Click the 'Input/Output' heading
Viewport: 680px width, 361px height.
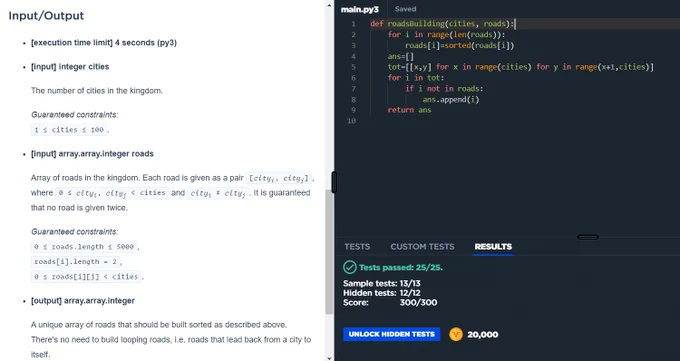46,16
